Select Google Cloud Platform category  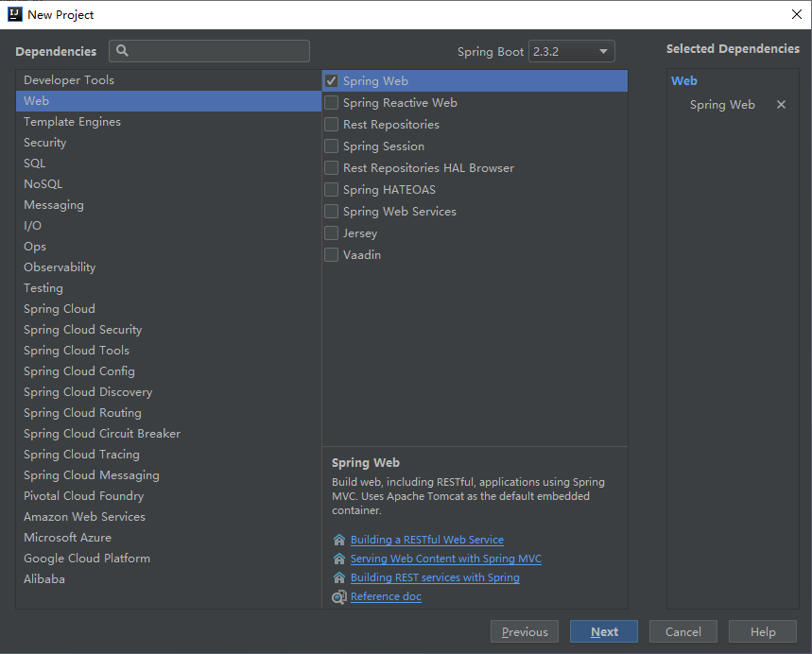click(x=169, y=559)
